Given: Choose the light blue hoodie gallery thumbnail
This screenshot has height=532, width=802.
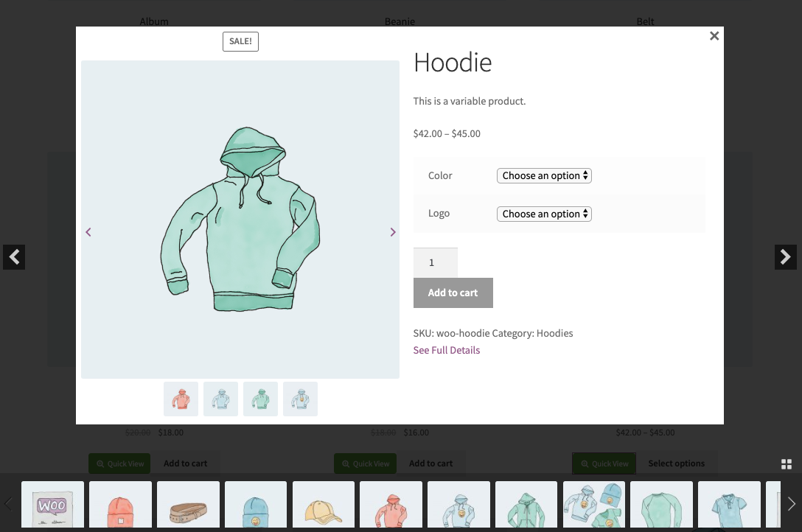Looking at the screenshot, I should coord(220,399).
